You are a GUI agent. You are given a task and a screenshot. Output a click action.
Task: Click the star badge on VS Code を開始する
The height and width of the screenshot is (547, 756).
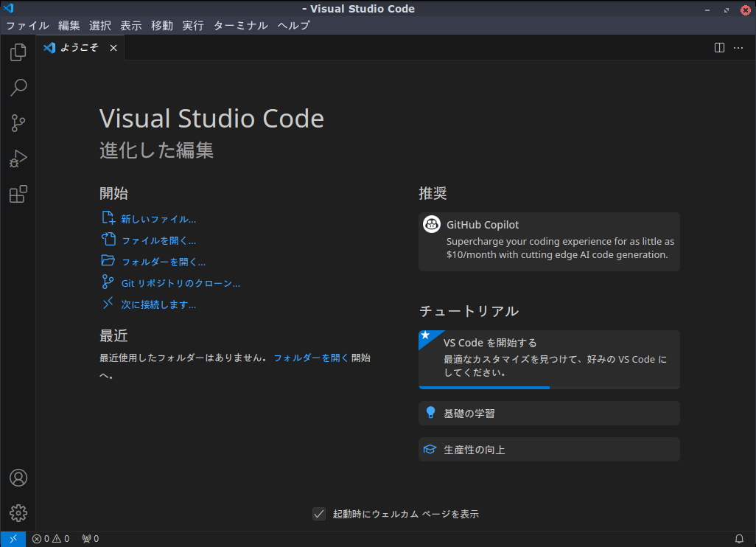[x=426, y=335]
